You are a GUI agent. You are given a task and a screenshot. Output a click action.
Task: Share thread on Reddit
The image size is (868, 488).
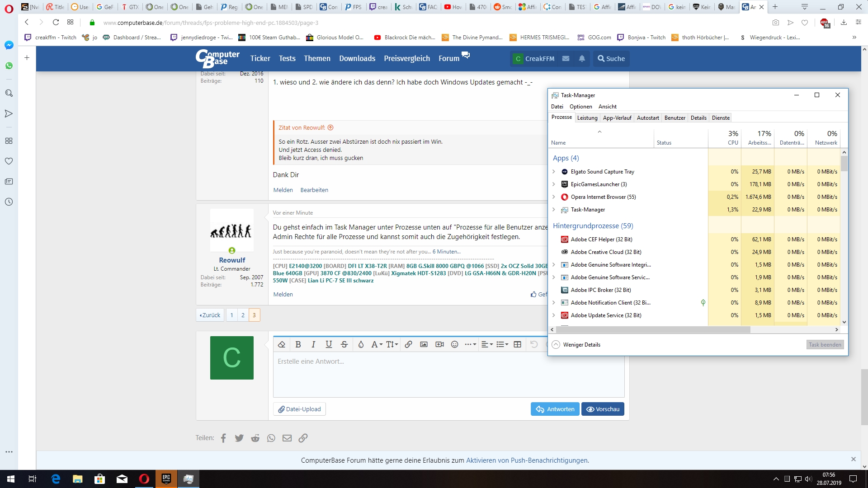(255, 438)
